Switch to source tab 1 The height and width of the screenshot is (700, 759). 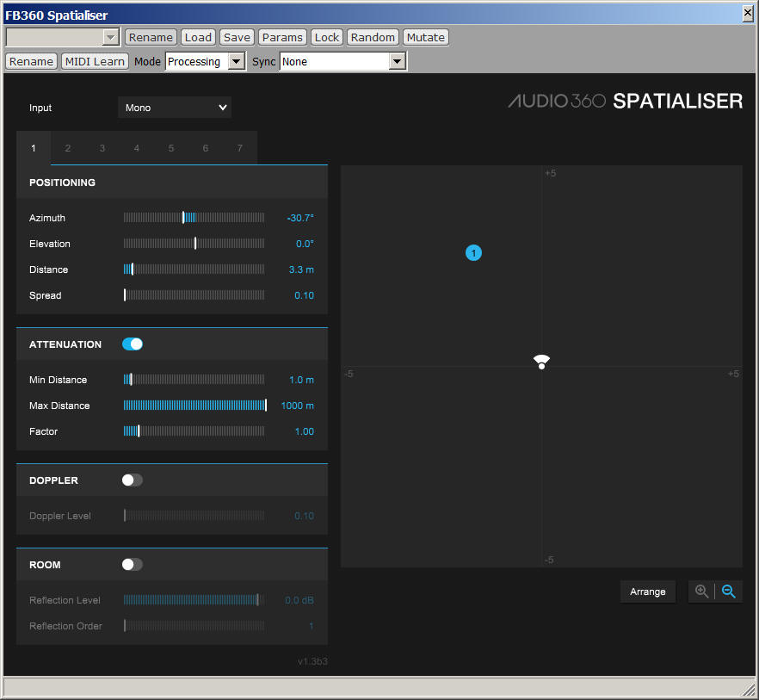pyautogui.click(x=34, y=148)
